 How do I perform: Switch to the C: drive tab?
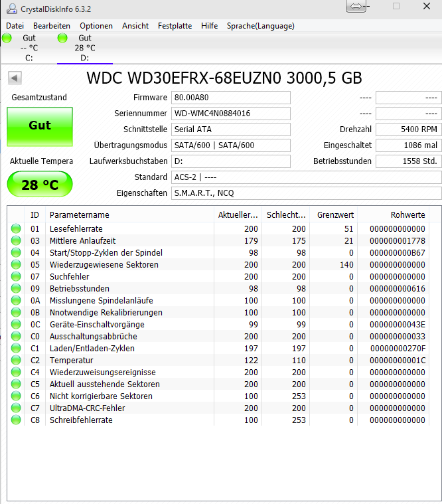[29, 48]
